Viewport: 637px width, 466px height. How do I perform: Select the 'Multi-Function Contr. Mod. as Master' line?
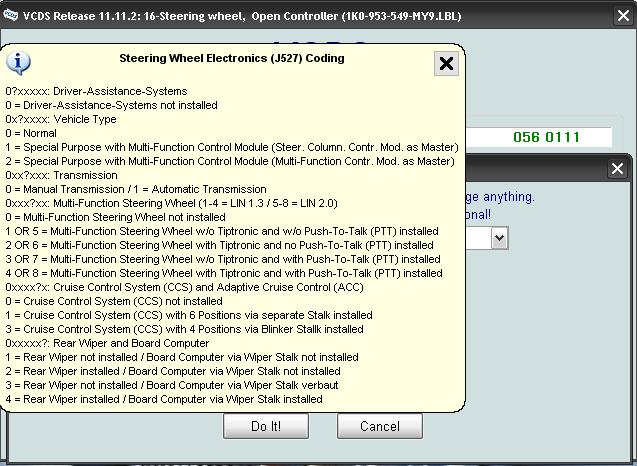tap(230, 161)
